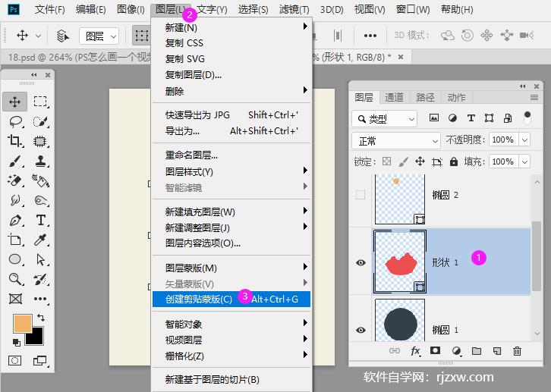Select the Eraser tool
Viewport: 551px width, 392px height.
click(x=15, y=180)
